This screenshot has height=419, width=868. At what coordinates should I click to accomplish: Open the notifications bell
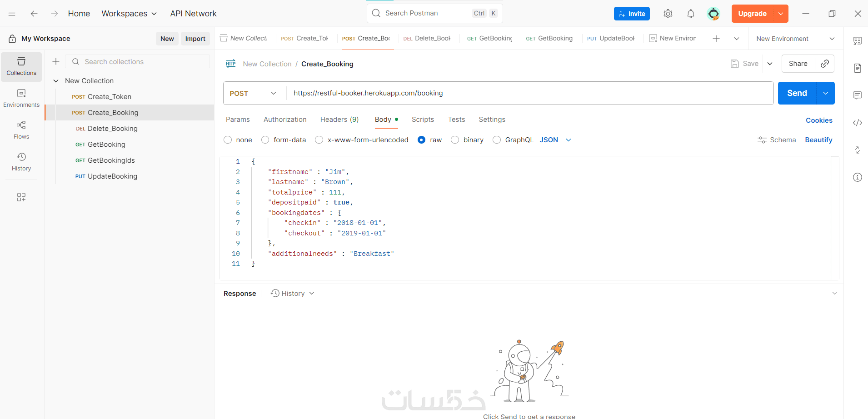pos(691,14)
